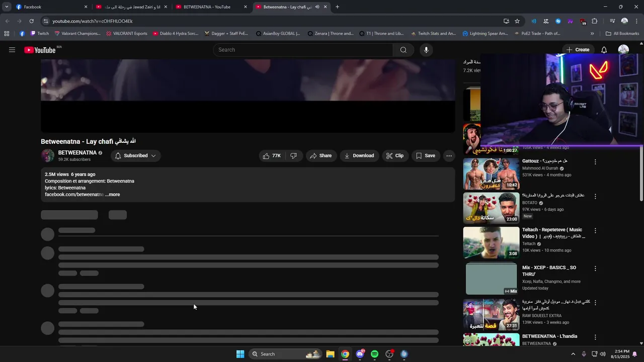The width and height of the screenshot is (644, 362).
Task: Open Subscribed notification settings dropdown
Action: [x=135, y=156]
